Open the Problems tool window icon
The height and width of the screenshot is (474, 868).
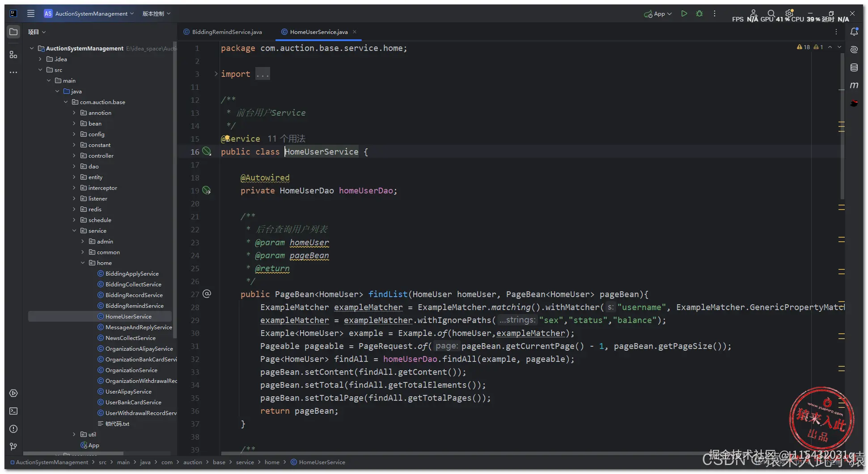click(13, 429)
